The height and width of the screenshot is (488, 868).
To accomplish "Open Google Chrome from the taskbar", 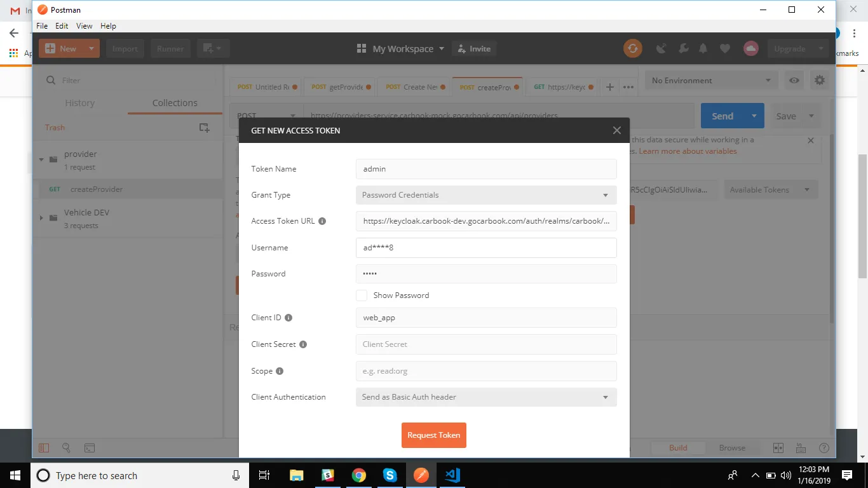I will (359, 475).
